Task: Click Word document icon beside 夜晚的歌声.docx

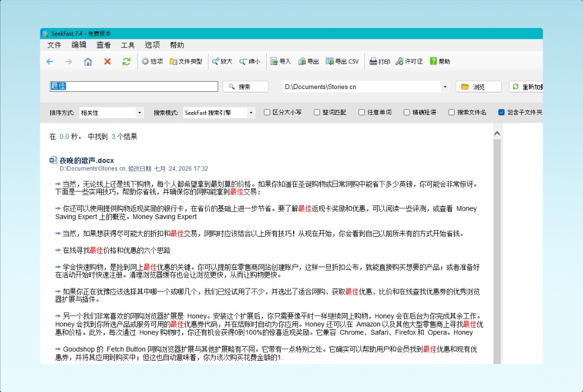Action: [53, 160]
